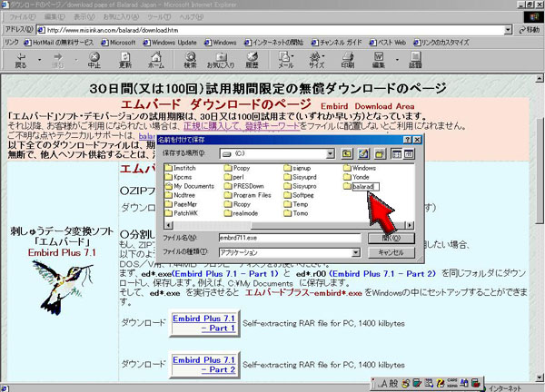This screenshot has width=545, height=392.
Task: Create a new folder in save dialog
Action: [380, 153]
